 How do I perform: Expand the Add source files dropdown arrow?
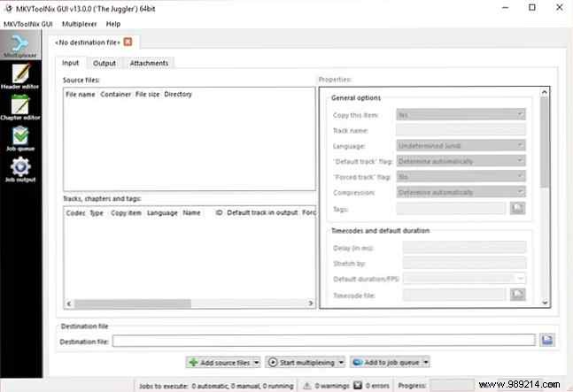[x=257, y=363]
